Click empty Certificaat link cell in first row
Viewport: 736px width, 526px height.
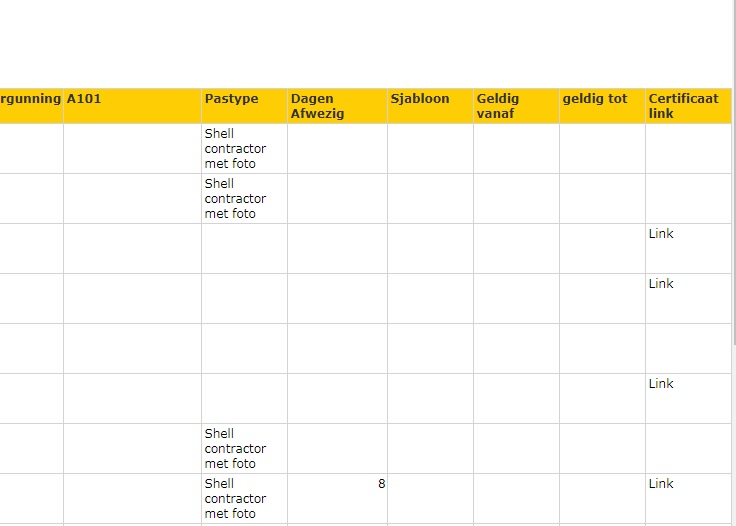click(688, 148)
